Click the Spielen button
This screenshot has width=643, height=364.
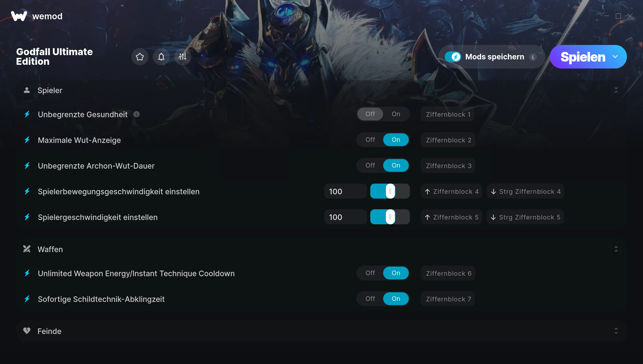(583, 57)
